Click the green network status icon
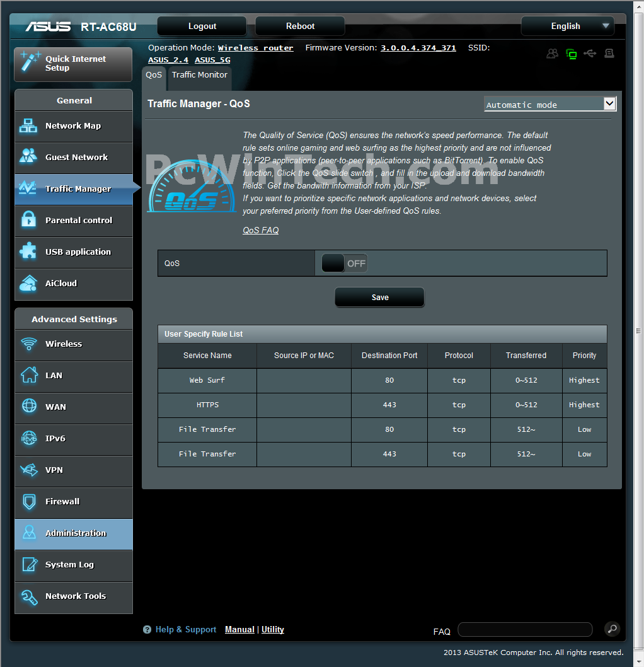Screen dimensions: 644x667 (572, 54)
